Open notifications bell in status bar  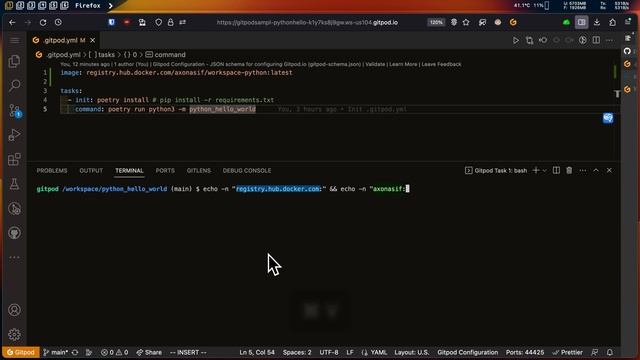[x=609, y=353]
